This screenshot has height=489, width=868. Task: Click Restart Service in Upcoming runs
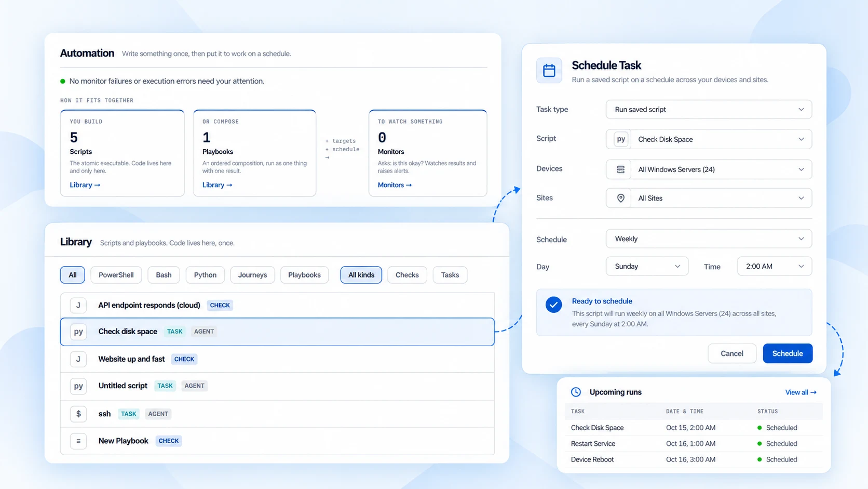593,444
